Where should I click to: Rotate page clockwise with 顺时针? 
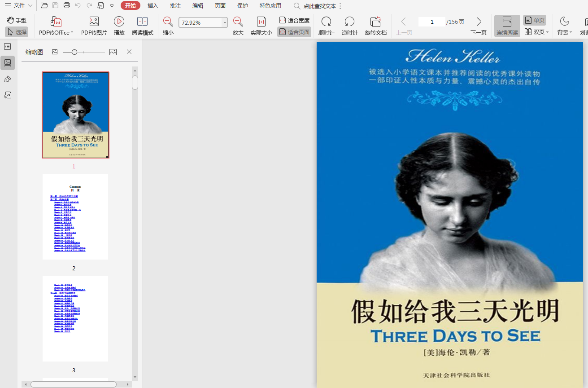point(326,22)
